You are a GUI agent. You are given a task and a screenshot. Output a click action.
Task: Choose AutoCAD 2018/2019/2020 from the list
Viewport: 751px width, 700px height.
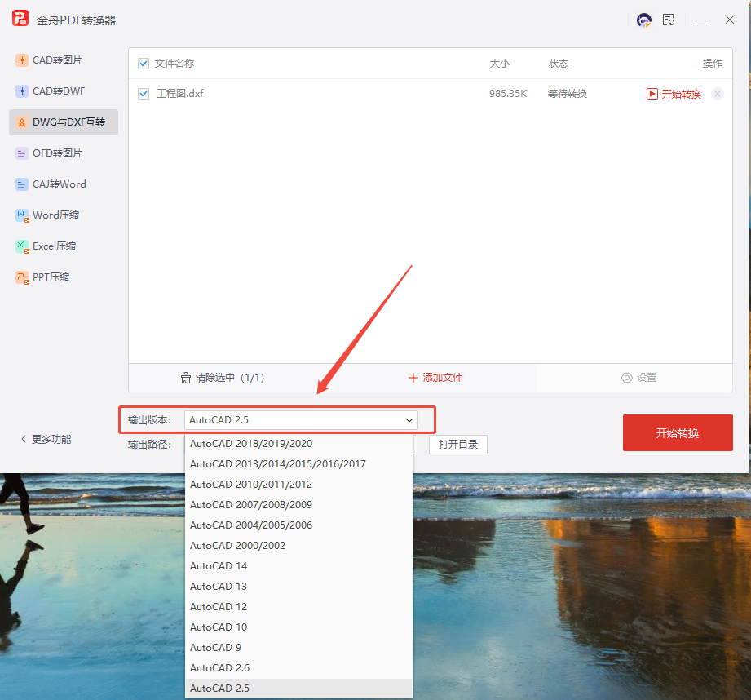point(298,444)
